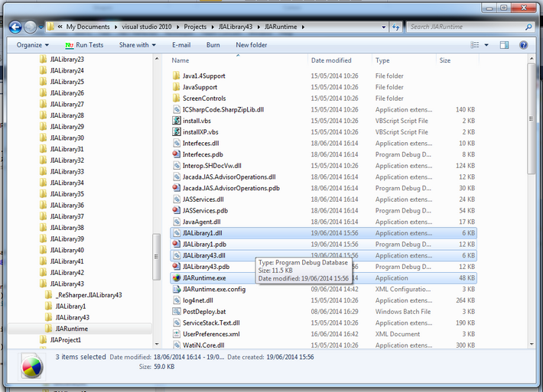Select Jacada.JAS.AdvisorOperations.dll file name
The image size is (543, 392).
(229, 177)
